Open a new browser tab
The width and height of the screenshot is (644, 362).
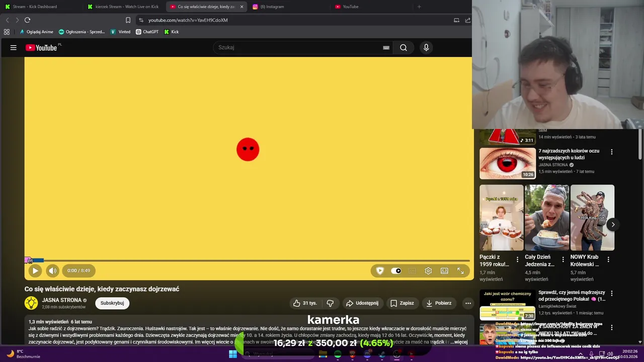tap(419, 7)
